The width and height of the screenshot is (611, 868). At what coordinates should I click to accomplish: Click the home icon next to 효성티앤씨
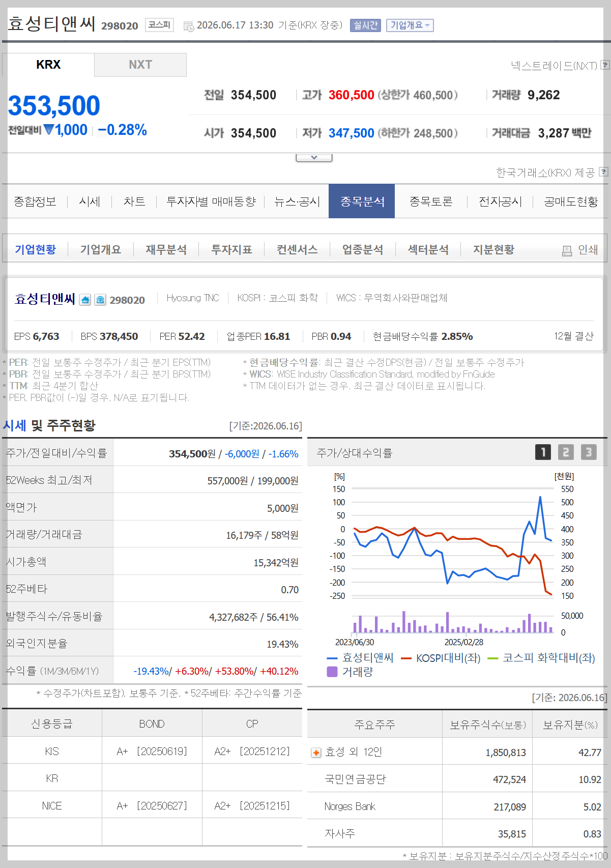pyautogui.click(x=85, y=300)
